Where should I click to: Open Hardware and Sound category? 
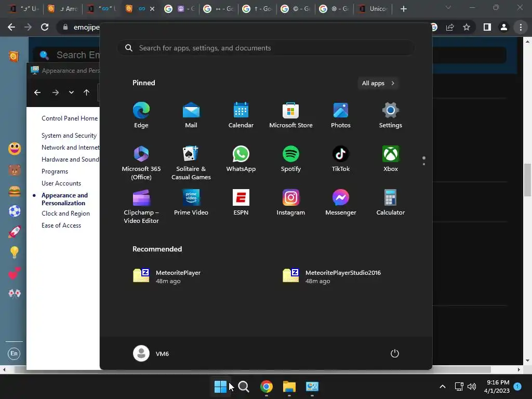(70, 159)
